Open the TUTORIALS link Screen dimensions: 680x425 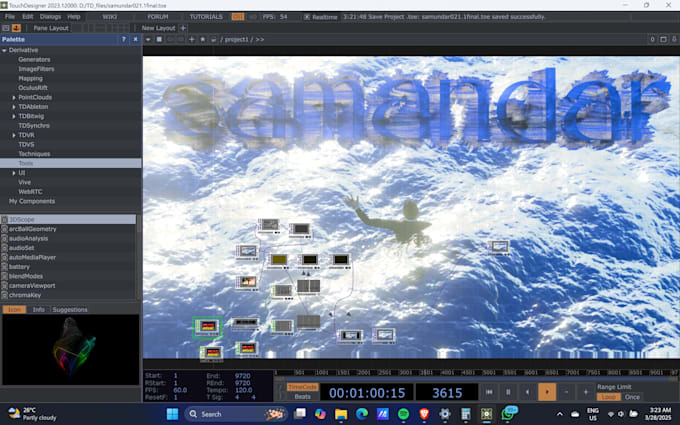click(206, 16)
